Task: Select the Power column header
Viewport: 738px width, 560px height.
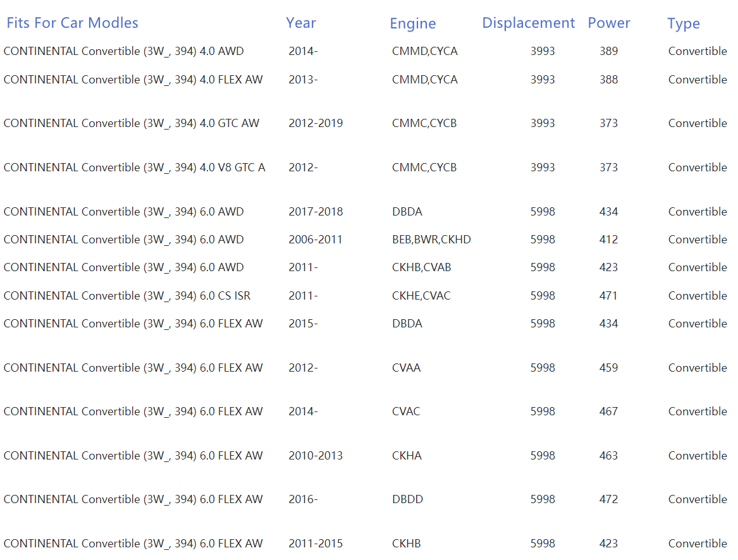Action: coord(608,23)
